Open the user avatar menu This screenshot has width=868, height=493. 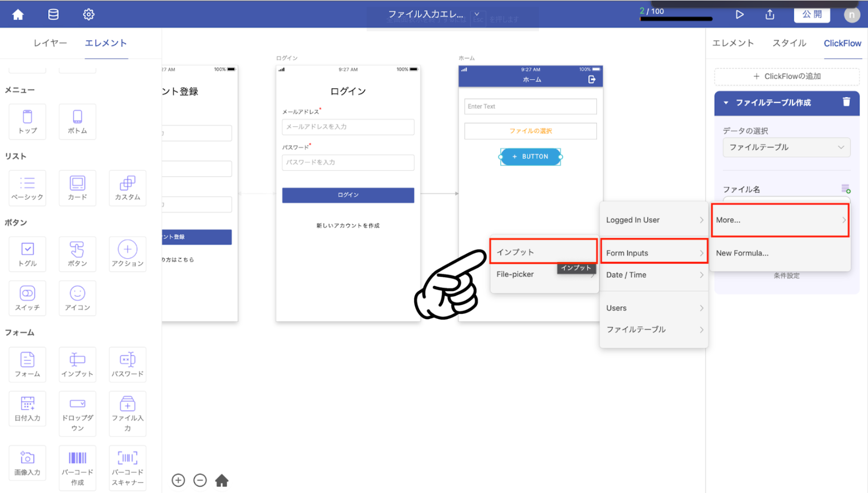[x=852, y=15]
